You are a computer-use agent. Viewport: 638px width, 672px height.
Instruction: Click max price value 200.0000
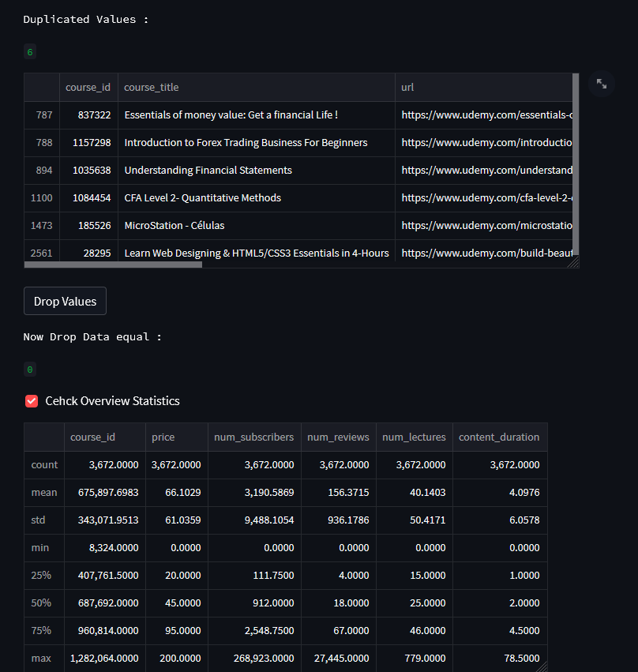point(177,659)
